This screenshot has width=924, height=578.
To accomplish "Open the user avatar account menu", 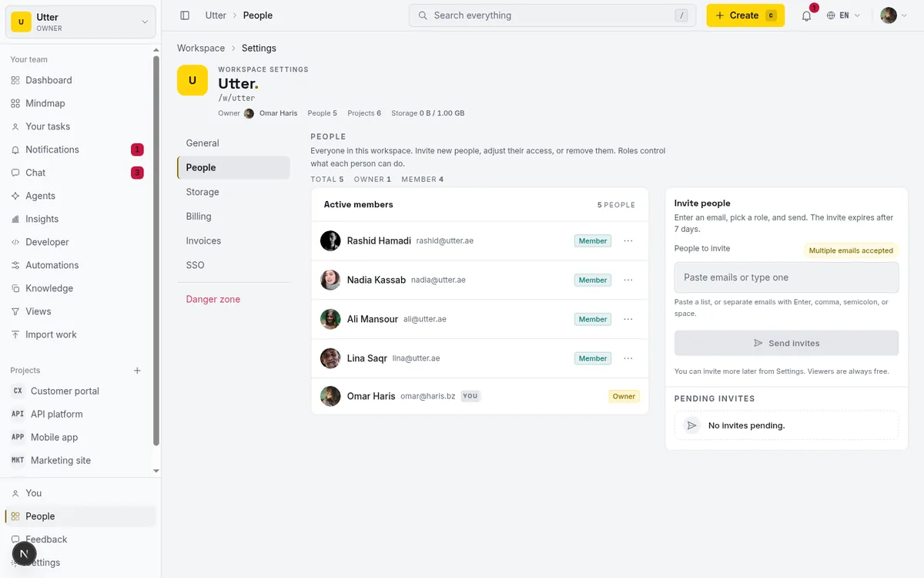I will (894, 15).
